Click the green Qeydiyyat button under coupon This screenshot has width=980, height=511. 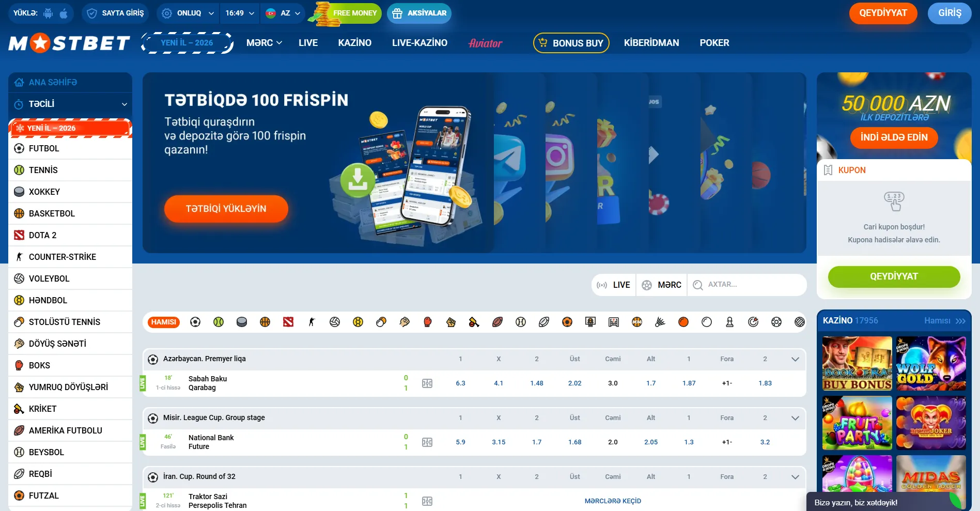point(894,276)
